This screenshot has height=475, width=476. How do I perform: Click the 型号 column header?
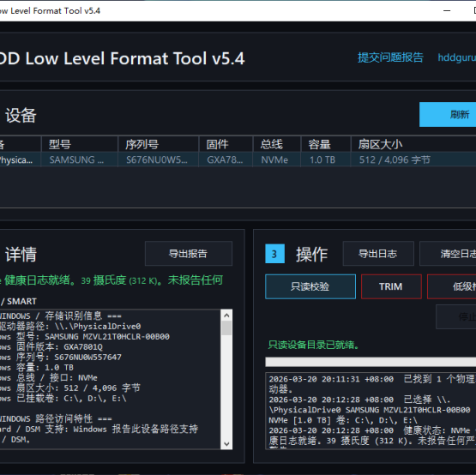(x=80, y=144)
